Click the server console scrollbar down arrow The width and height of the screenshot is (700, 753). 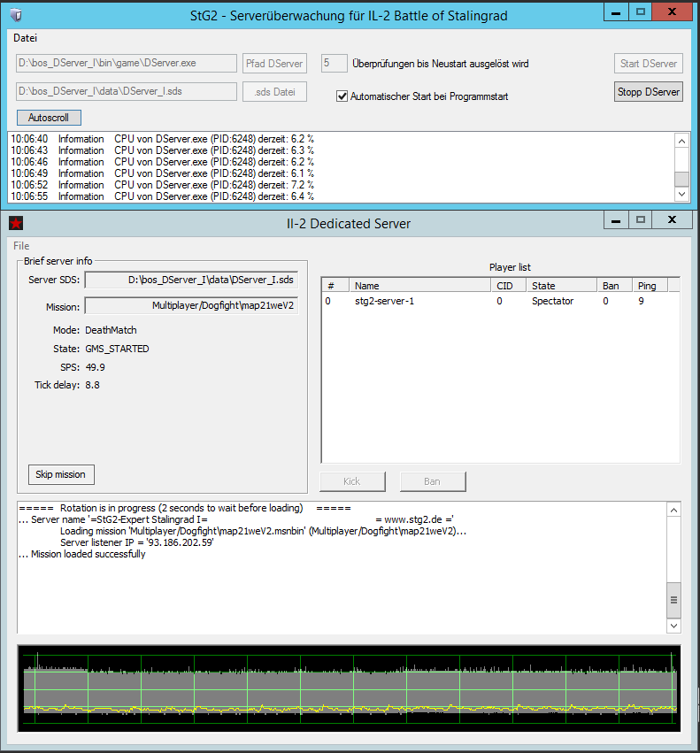(x=673, y=626)
